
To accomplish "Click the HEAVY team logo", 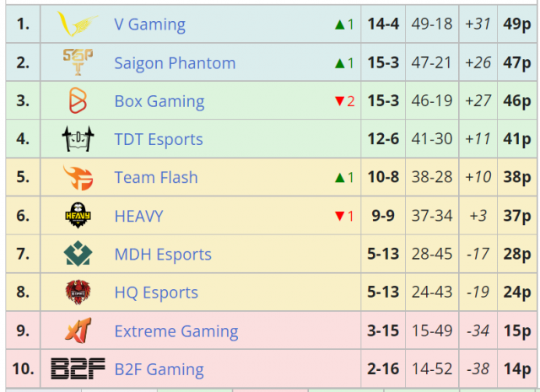I will point(77,216).
